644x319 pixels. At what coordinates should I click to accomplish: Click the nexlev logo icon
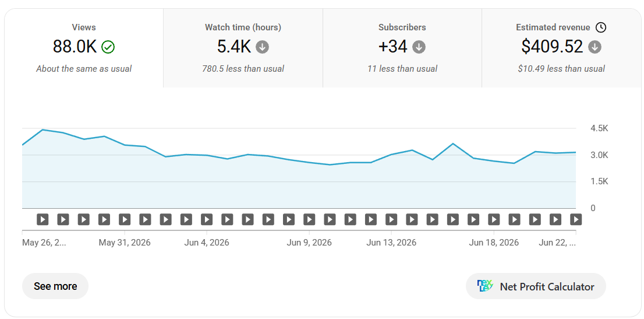[x=484, y=286]
